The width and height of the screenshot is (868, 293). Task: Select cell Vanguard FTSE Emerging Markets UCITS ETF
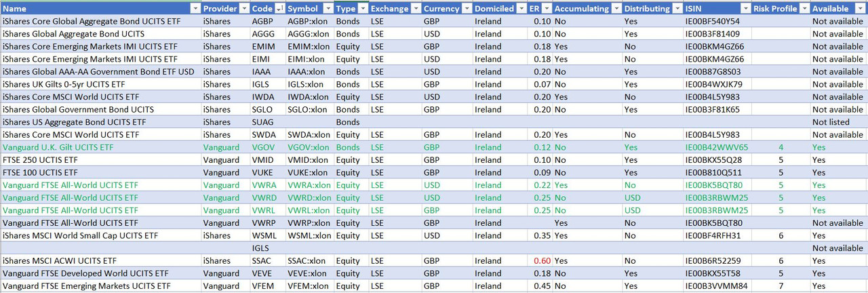pos(101,286)
